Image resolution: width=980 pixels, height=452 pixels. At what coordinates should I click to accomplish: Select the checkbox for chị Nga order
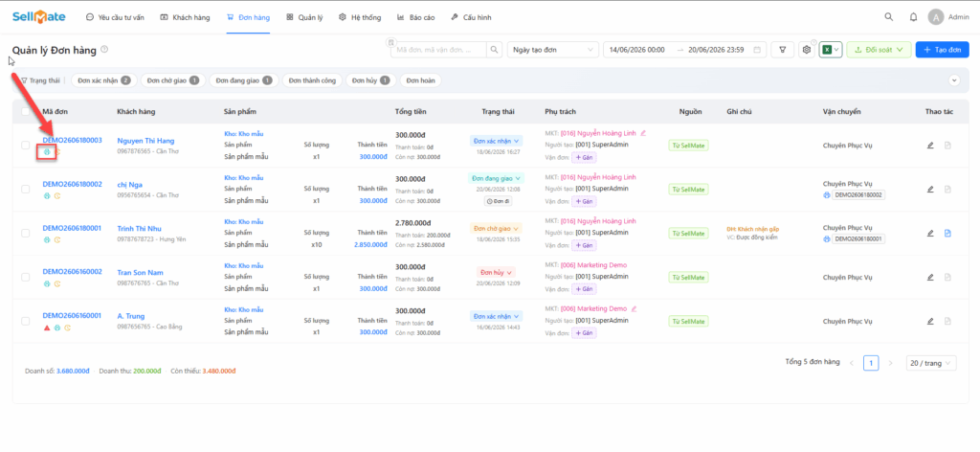click(26, 189)
